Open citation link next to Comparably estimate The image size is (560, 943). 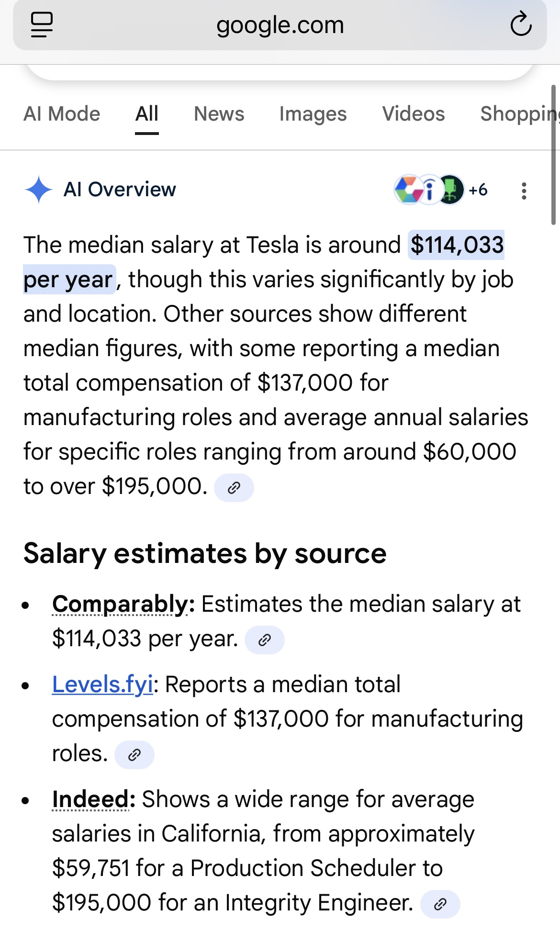[x=264, y=640]
